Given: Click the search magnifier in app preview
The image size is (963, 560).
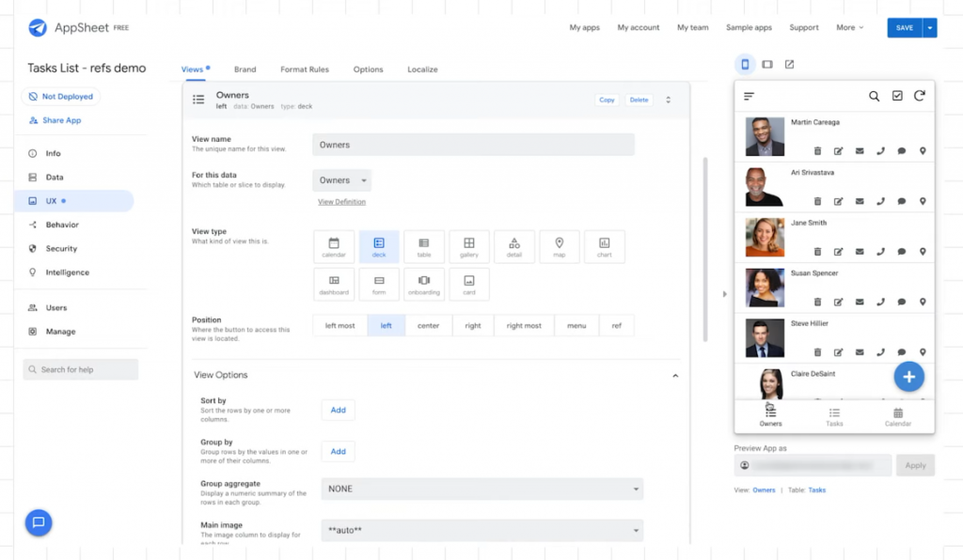Looking at the screenshot, I should 874,96.
